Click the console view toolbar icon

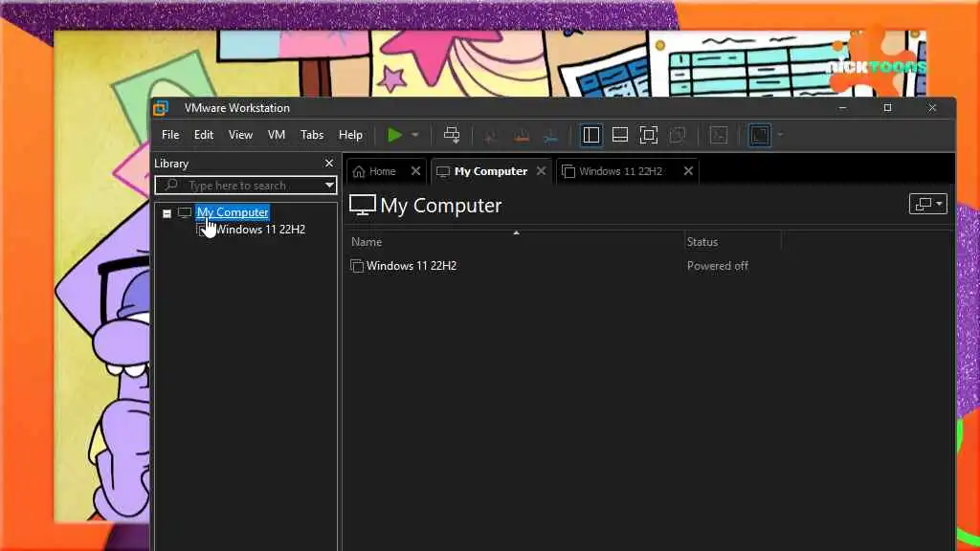point(719,135)
